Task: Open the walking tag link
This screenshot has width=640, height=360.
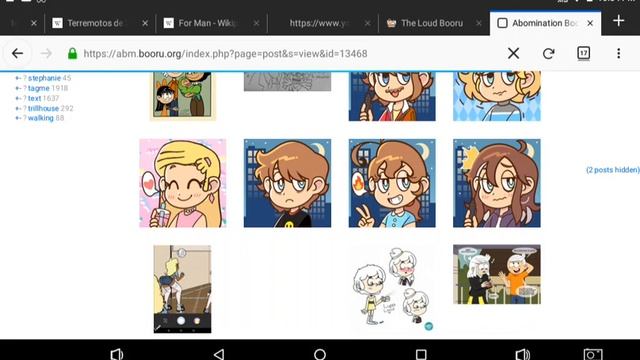Action: [x=40, y=118]
